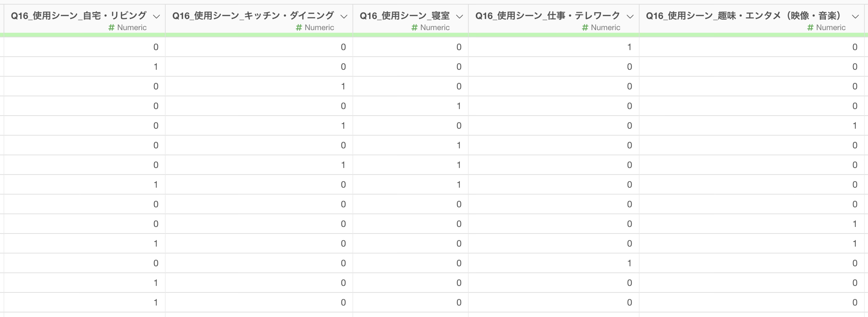
Task: Click the hash icon in 仕事・テレワーク header
Action: click(585, 28)
